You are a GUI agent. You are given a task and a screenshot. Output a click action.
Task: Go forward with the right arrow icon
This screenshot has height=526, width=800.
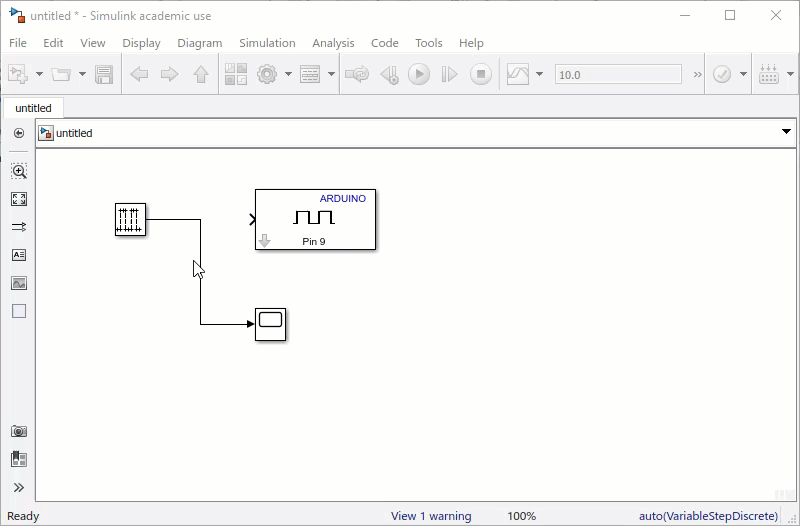click(x=169, y=74)
